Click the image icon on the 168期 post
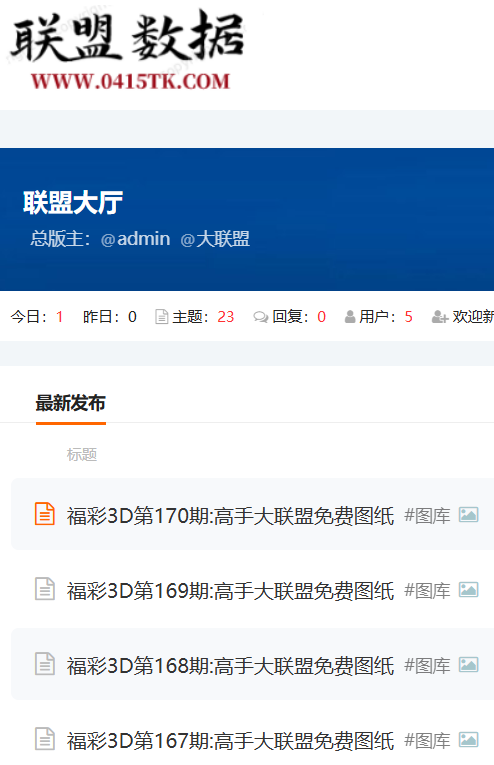The height and width of the screenshot is (765, 494). click(x=469, y=664)
